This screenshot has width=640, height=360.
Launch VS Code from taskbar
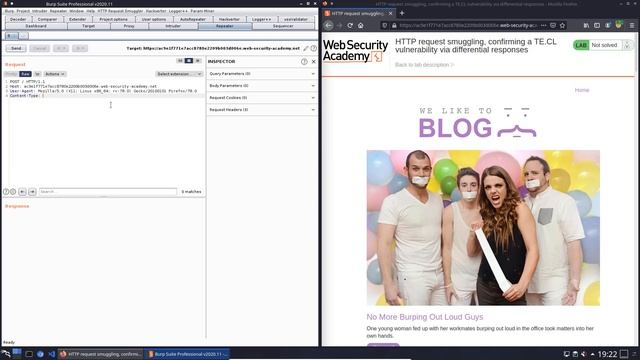point(52,354)
